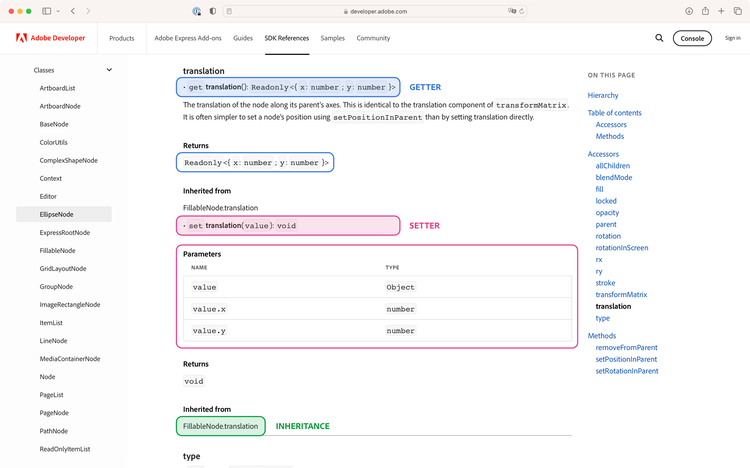Open a new tab with plus icon
Screen dimensions: 750x468
pyautogui.click(x=721, y=11)
